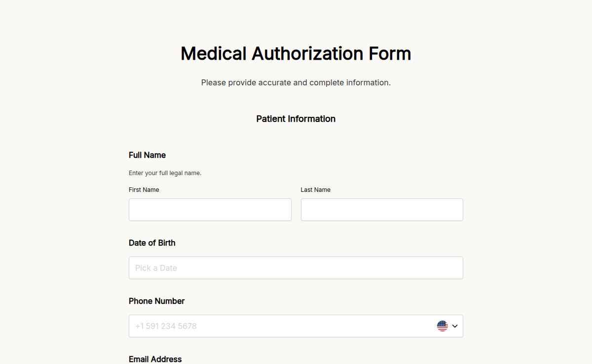Screen dimensions: 592x364
Task: Click the Full Name section label
Action: click(147, 155)
